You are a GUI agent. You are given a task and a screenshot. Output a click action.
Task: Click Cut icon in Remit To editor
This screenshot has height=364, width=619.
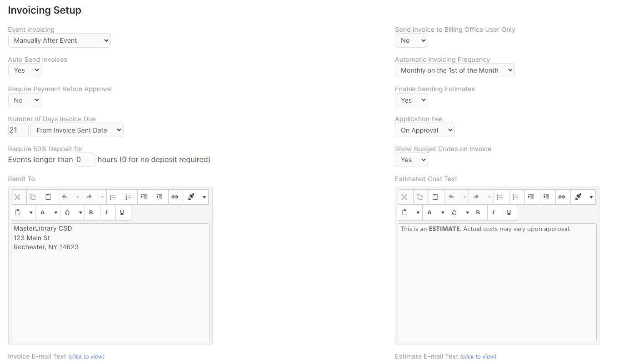(x=17, y=197)
